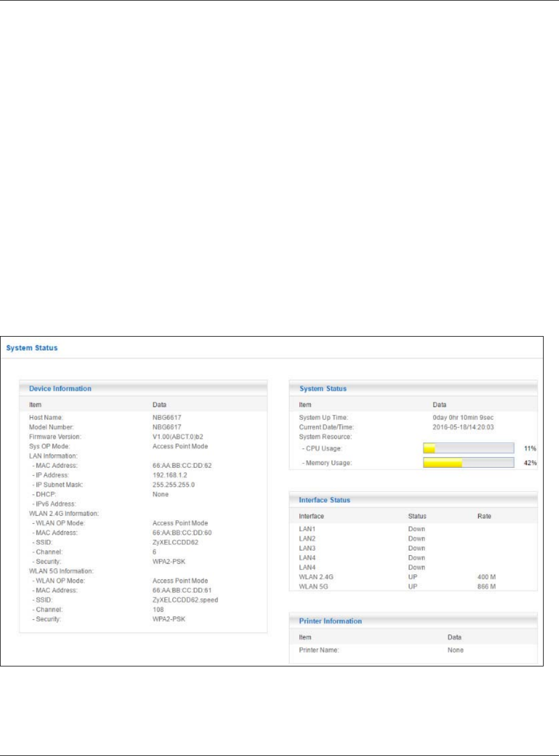Click the CPU usage value 11%
This screenshot has height=756, width=559.
530,448
